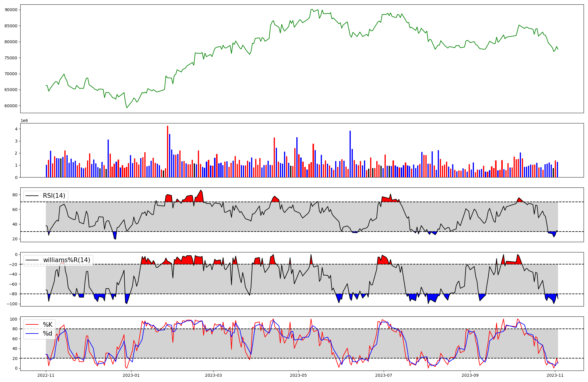Click the highest peak of green price line
This screenshot has height=382, width=588.
tap(312, 9)
